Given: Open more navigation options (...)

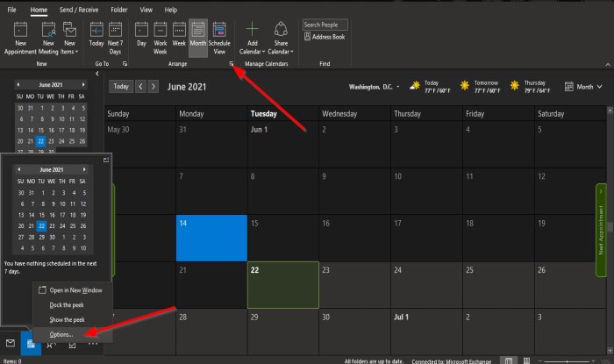Looking at the screenshot, I should [93, 345].
